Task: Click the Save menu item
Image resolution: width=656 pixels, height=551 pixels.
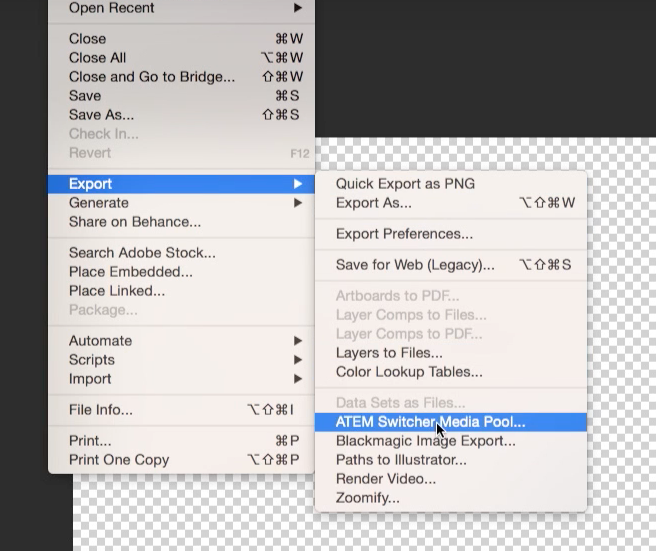Action: 181,96
